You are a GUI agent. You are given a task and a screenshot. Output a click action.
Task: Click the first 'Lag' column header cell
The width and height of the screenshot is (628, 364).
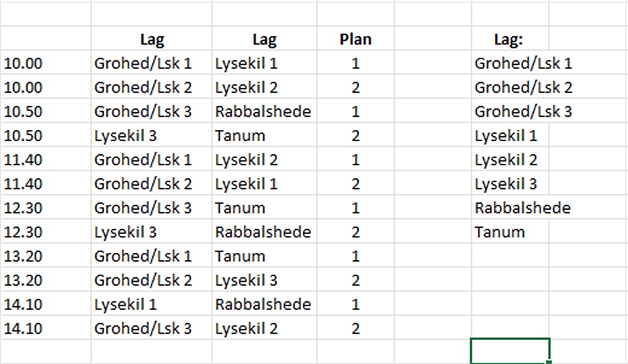pyautogui.click(x=152, y=40)
